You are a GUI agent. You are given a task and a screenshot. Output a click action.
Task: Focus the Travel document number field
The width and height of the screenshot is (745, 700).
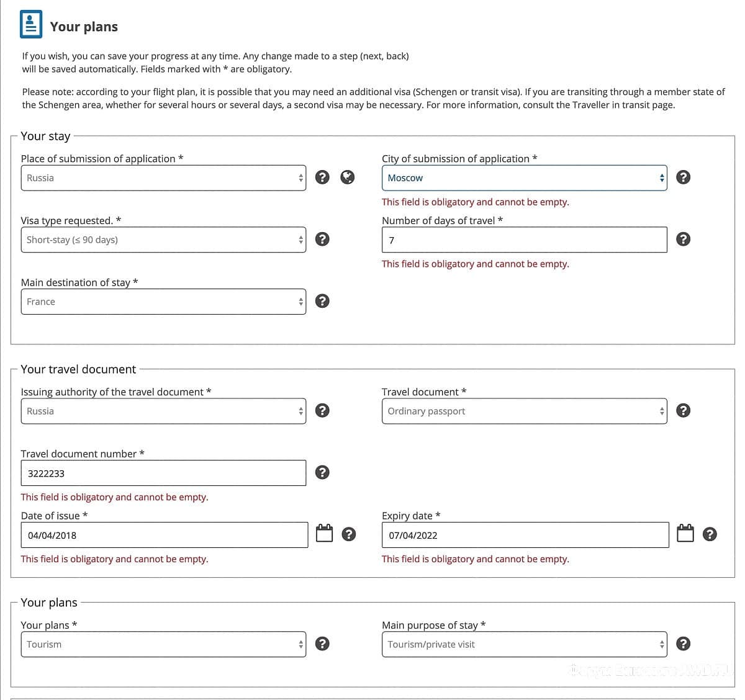(163, 473)
